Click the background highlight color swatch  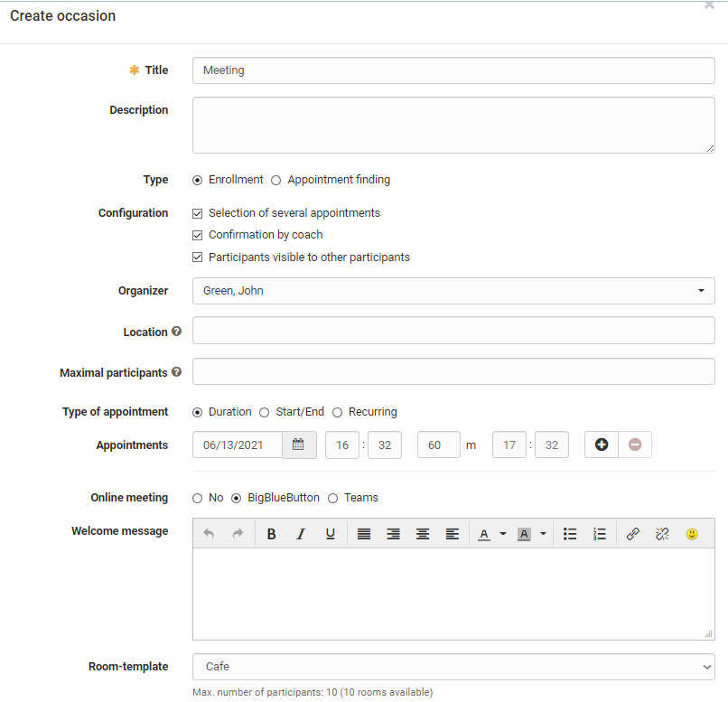pyautogui.click(x=524, y=534)
